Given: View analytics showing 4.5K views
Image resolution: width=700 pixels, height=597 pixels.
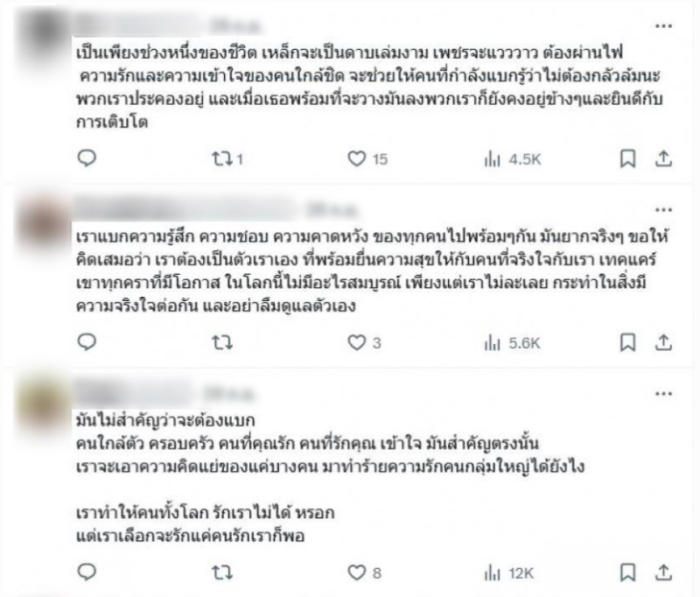Looking at the screenshot, I should tap(512, 159).
